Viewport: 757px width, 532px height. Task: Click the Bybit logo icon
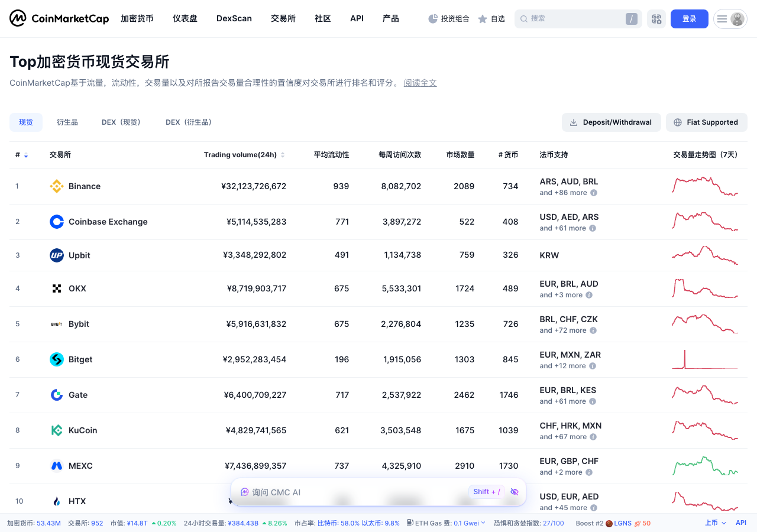coord(57,324)
